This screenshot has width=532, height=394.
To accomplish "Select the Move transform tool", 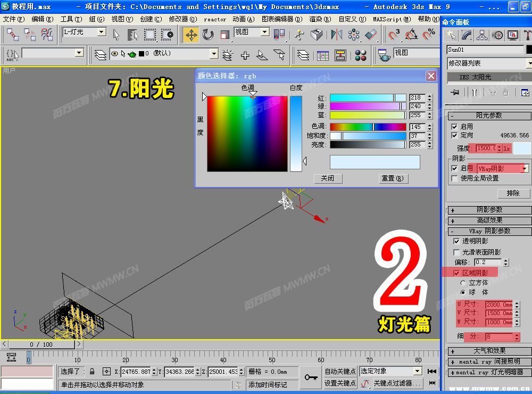I will click(191, 35).
